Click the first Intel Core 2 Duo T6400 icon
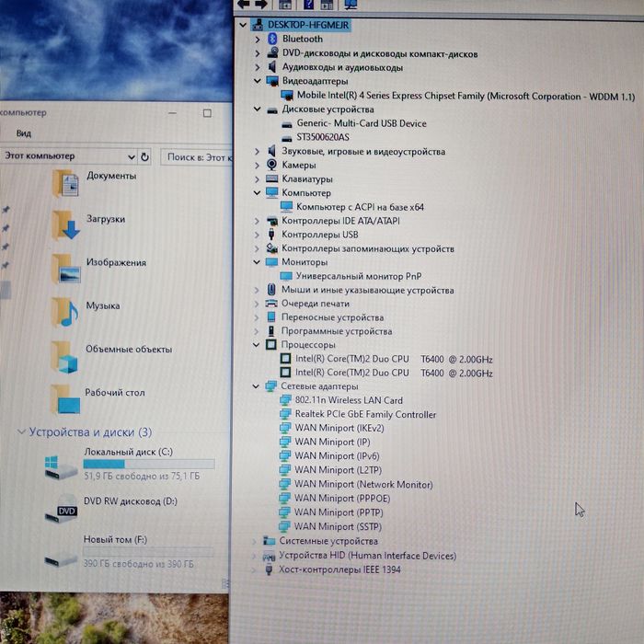The width and height of the screenshot is (644, 644). click(285, 359)
